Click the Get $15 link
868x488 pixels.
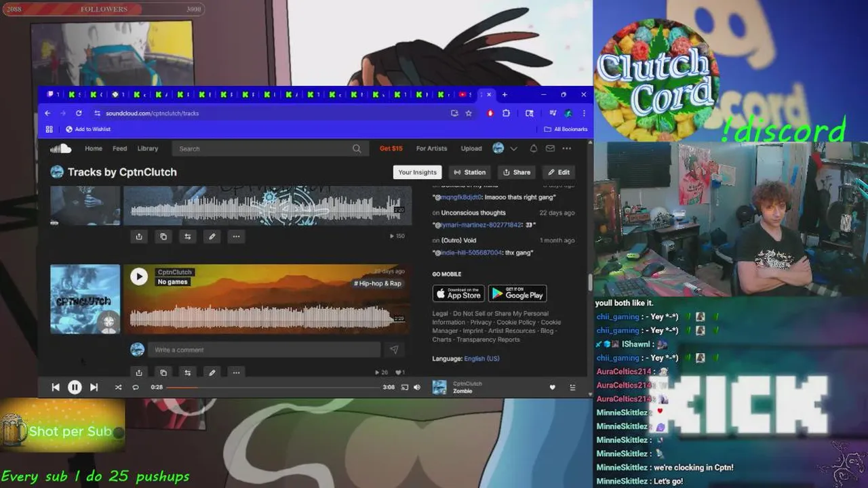click(x=391, y=148)
